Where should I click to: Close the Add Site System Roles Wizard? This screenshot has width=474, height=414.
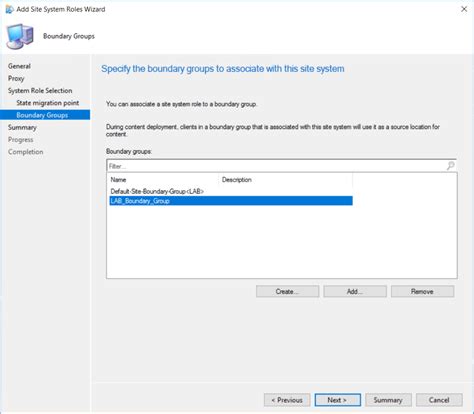pos(464,9)
